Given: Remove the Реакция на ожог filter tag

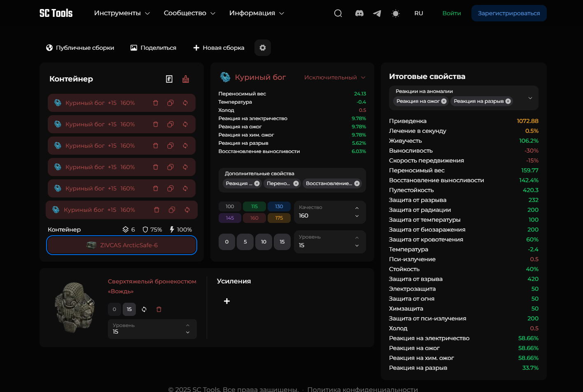Looking at the screenshot, I should point(444,101).
